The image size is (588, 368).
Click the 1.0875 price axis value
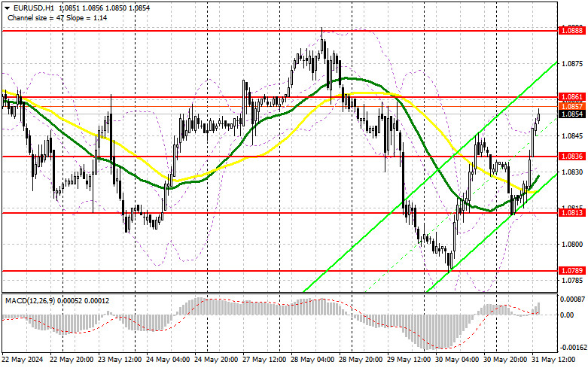click(x=572, y=64)
